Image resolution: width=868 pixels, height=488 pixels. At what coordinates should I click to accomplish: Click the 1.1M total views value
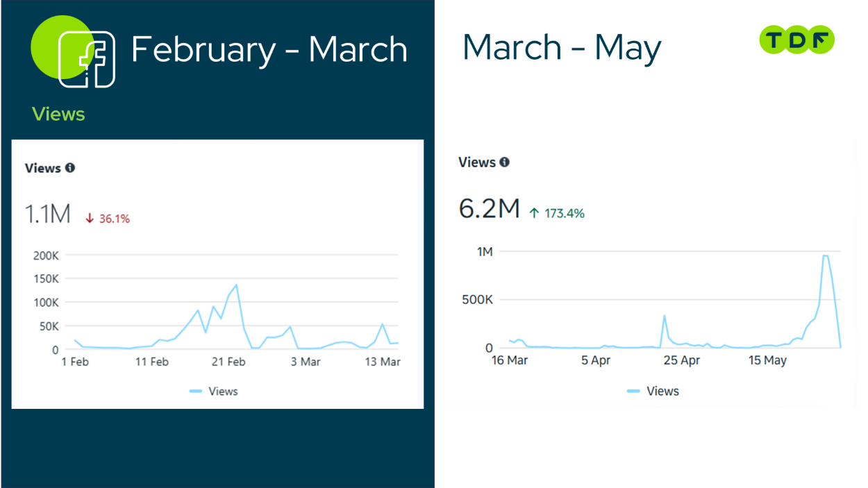click(x=48, y=214)
